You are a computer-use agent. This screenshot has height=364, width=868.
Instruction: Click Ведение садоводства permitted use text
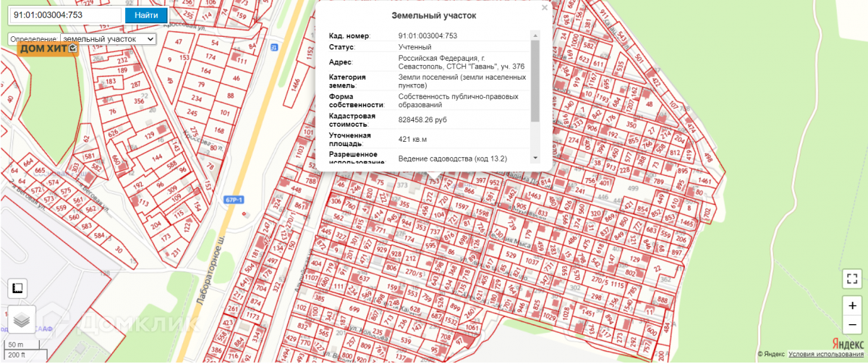pyautogui.click(x=453, y=158)
